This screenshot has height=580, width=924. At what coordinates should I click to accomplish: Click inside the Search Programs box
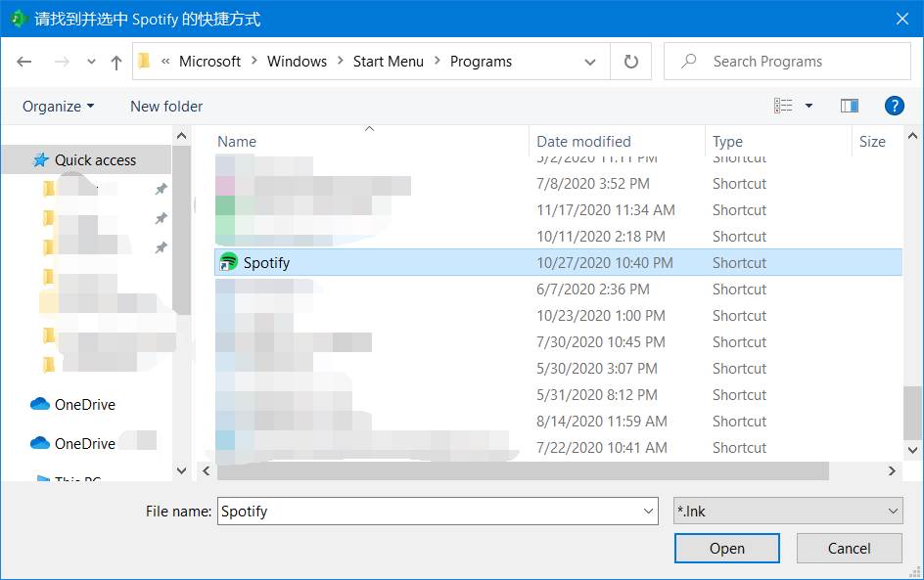tap(787, 61)
